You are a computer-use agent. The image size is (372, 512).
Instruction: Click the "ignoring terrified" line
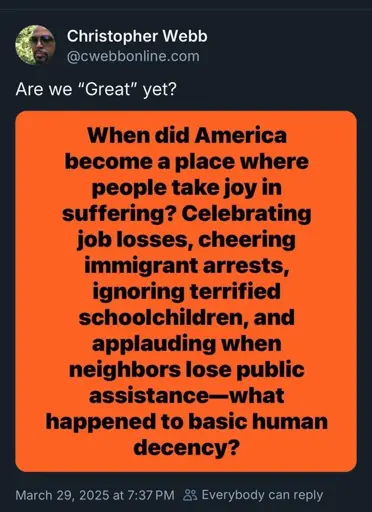point(187,292)
